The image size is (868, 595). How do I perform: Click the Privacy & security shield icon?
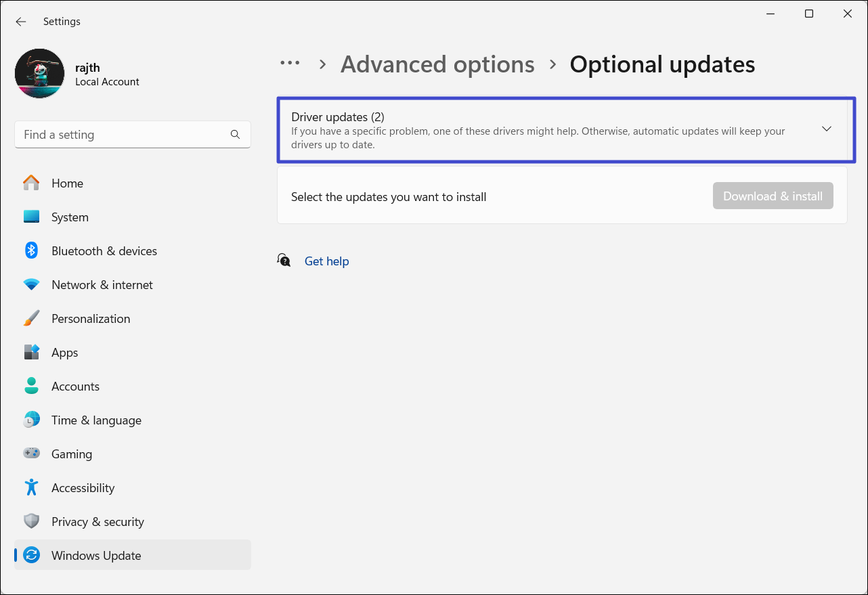point(31,522)
